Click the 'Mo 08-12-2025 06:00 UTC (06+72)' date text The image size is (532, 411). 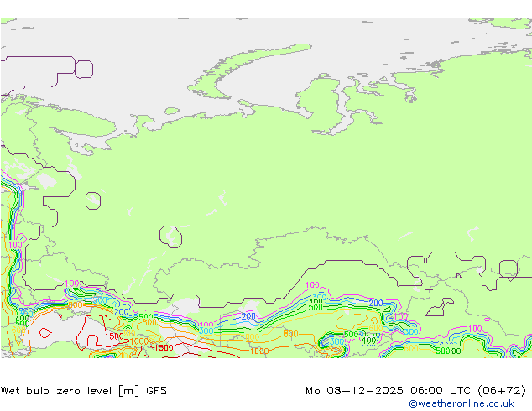tap(416, 391)
